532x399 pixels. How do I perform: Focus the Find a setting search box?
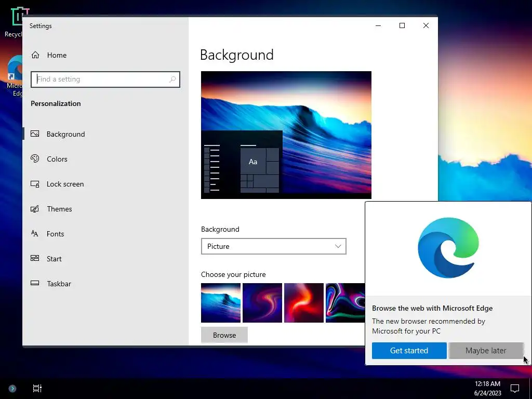[x=105, y=79]
